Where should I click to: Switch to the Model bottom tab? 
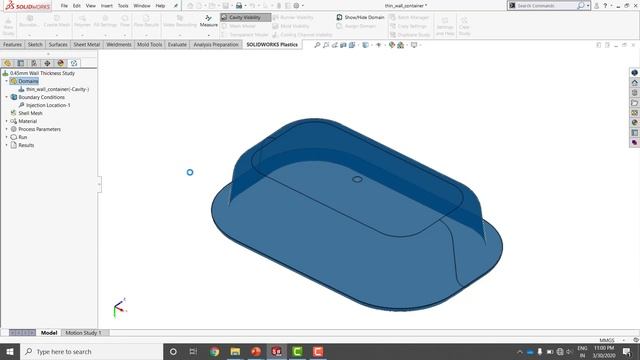pos(49,333)
